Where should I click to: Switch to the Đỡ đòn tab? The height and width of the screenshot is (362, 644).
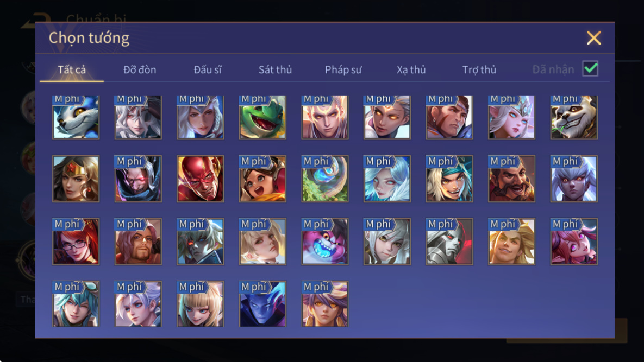(140, 69)
